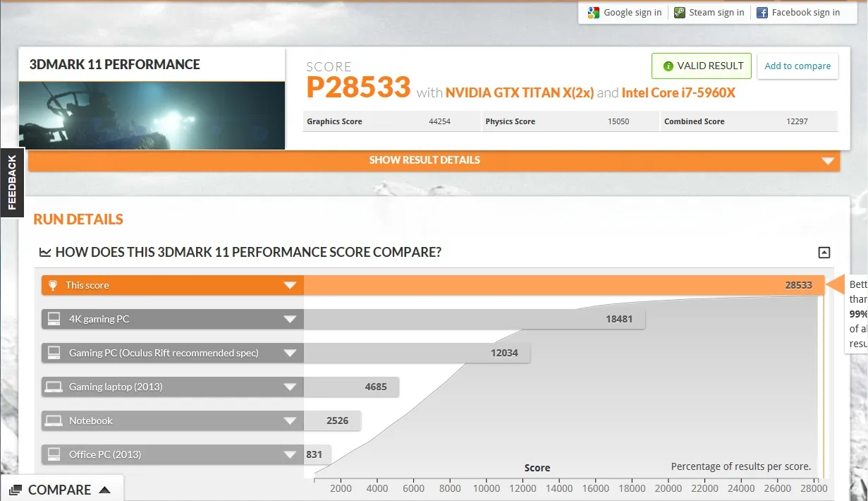The image size is (868, 501).
Task: Click the benchmark scene thumbnail image
Action: click(152, 116)
